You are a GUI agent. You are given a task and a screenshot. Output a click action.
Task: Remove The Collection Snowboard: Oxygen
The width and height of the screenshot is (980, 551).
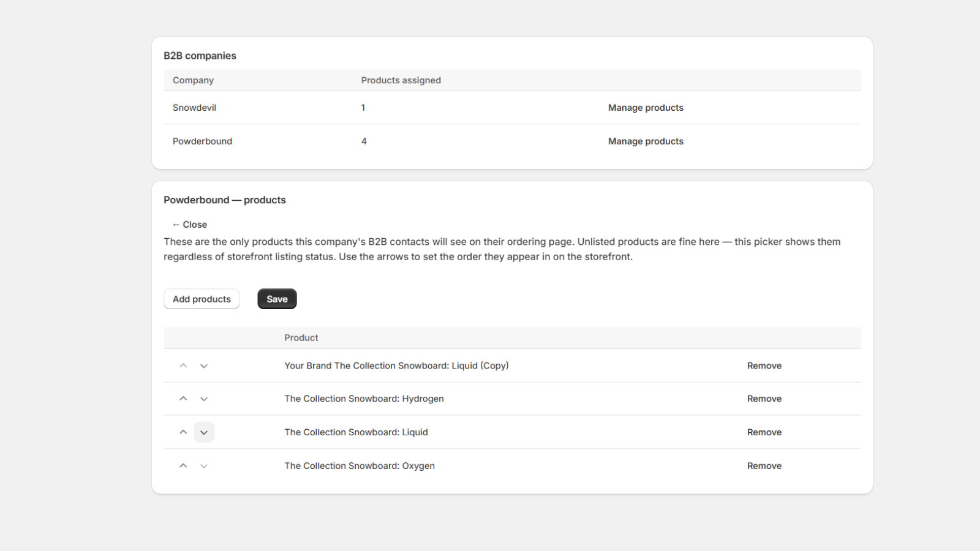click(764, 466)
